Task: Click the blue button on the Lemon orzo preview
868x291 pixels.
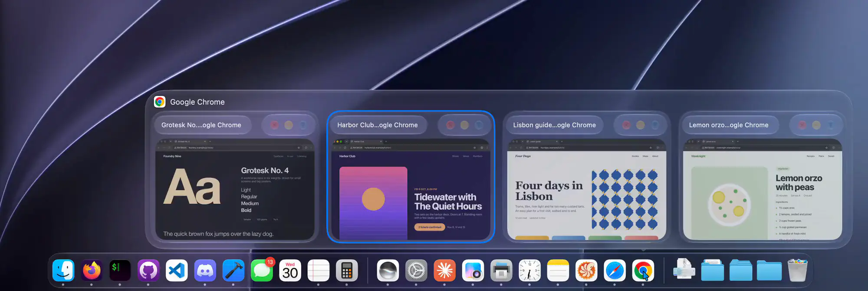Action: pos(831,125)
